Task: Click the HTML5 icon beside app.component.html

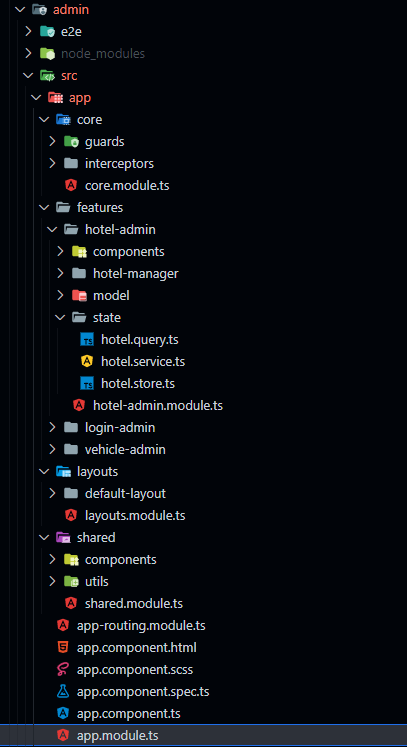Action: [63, 647]
